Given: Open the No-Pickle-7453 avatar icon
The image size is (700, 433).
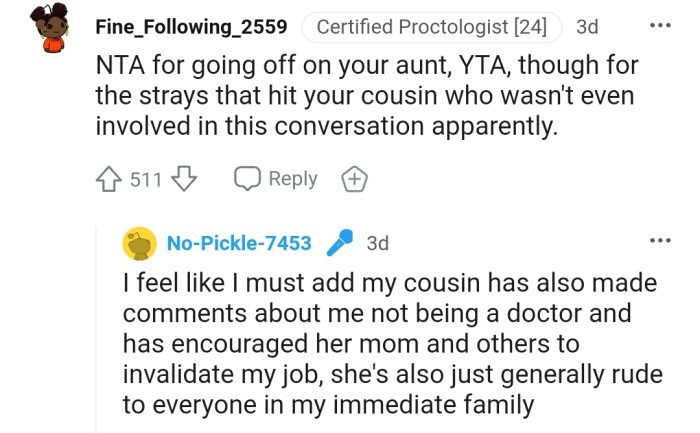Looking at the screenshot, I should (141, 243).
